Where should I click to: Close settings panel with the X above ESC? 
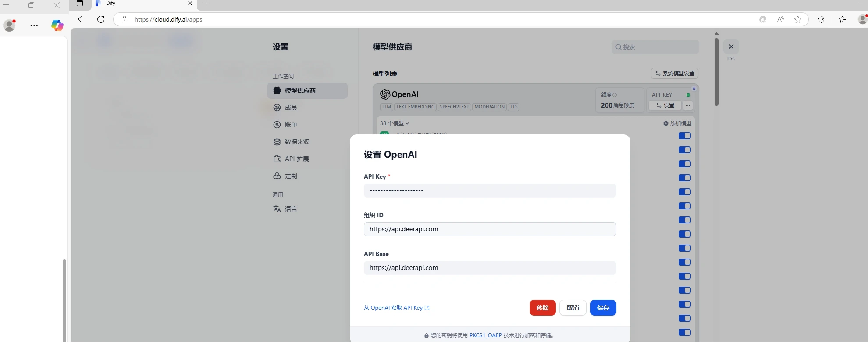[731, 47]
